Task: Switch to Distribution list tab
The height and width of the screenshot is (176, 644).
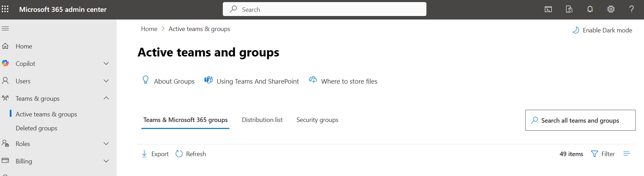Action: click(262, 120)
